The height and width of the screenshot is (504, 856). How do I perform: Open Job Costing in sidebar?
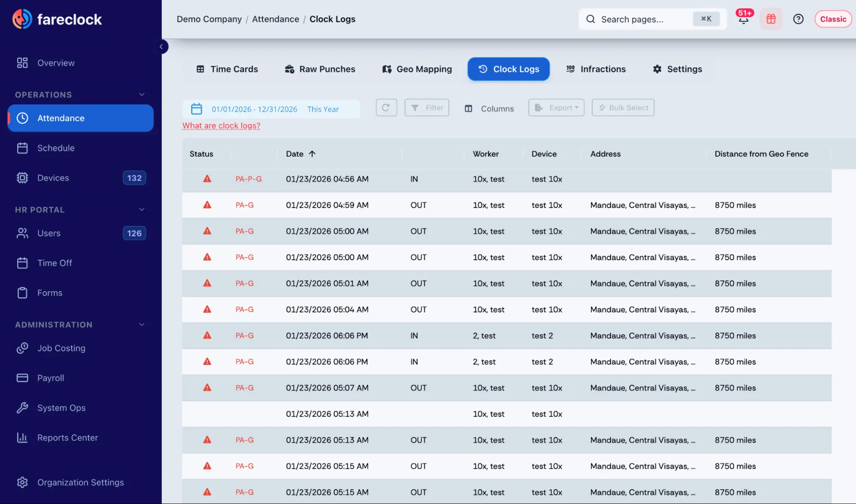(81, 348)
